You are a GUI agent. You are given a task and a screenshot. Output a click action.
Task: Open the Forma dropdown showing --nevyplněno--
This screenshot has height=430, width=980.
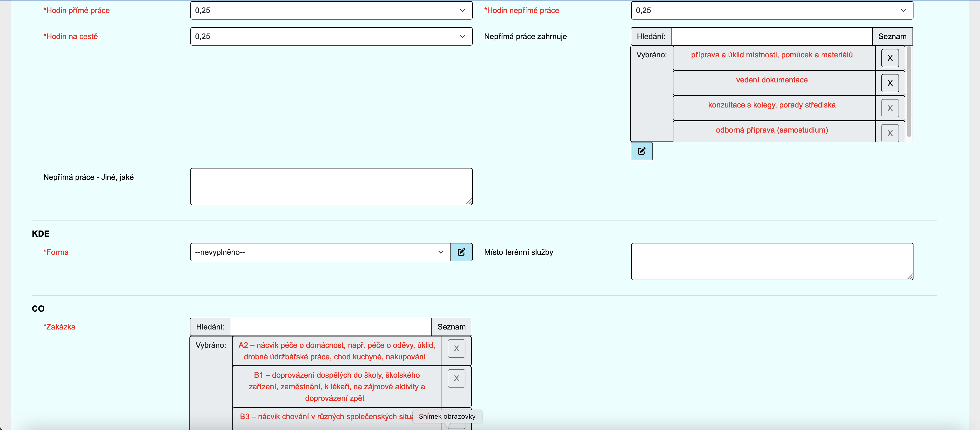pyautogui.click(x=320, y=252)
